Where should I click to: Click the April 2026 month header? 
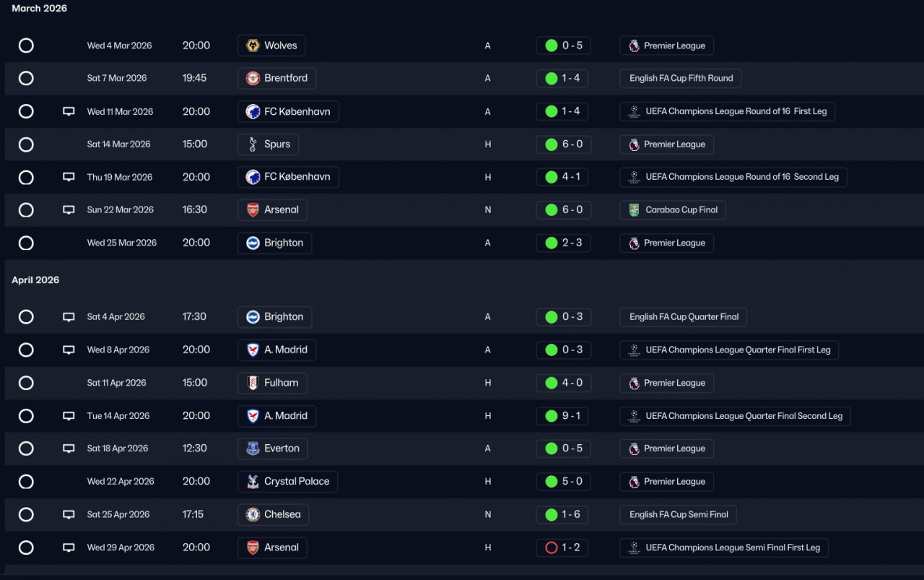[x=35, y=280]
